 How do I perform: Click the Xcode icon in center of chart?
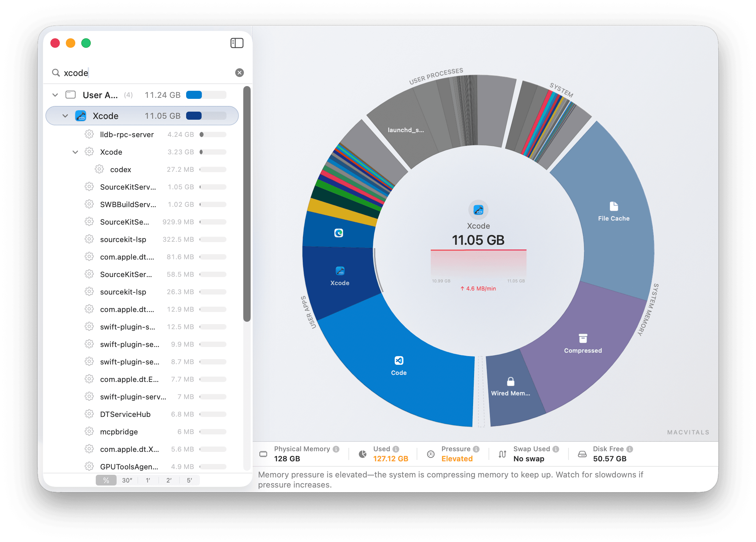coord(478,210)
